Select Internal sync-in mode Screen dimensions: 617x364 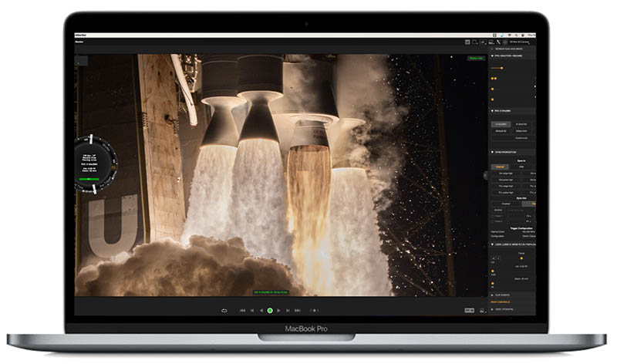(x=499, y=167)
